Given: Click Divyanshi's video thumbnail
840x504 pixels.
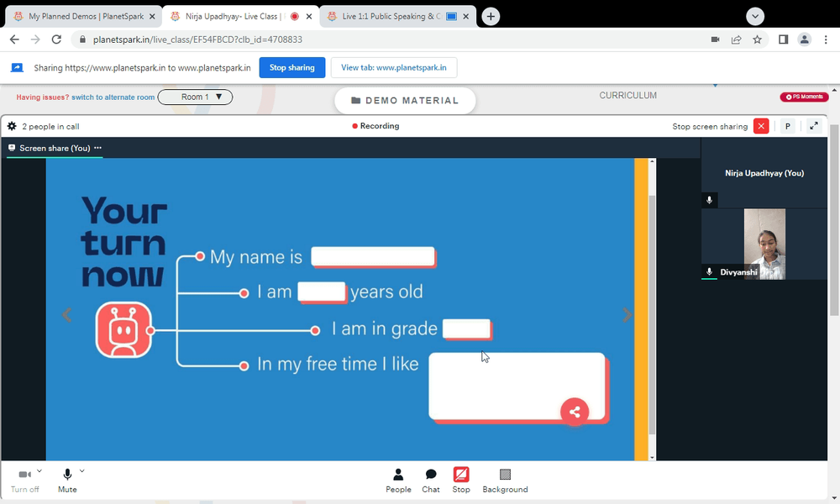Looking at the screenshot, I should [x=764, y=244].
